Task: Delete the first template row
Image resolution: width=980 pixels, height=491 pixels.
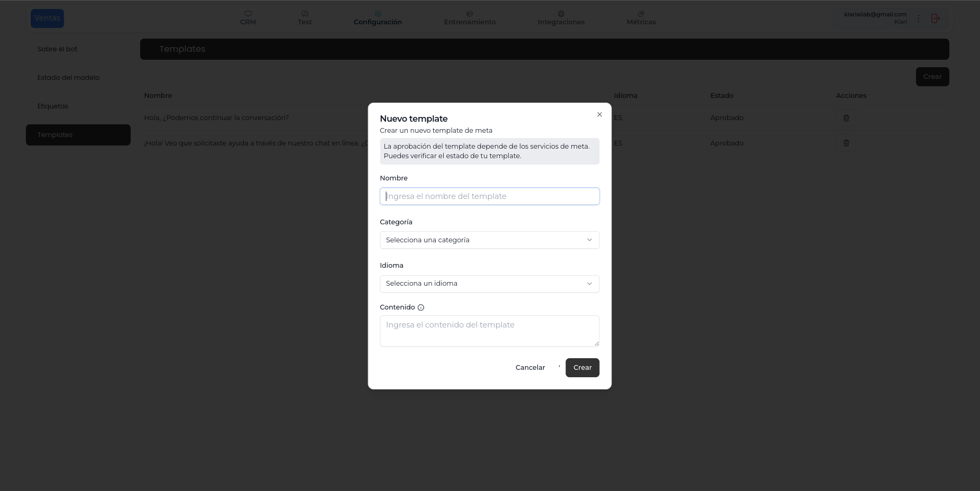Action: [846, 118]
